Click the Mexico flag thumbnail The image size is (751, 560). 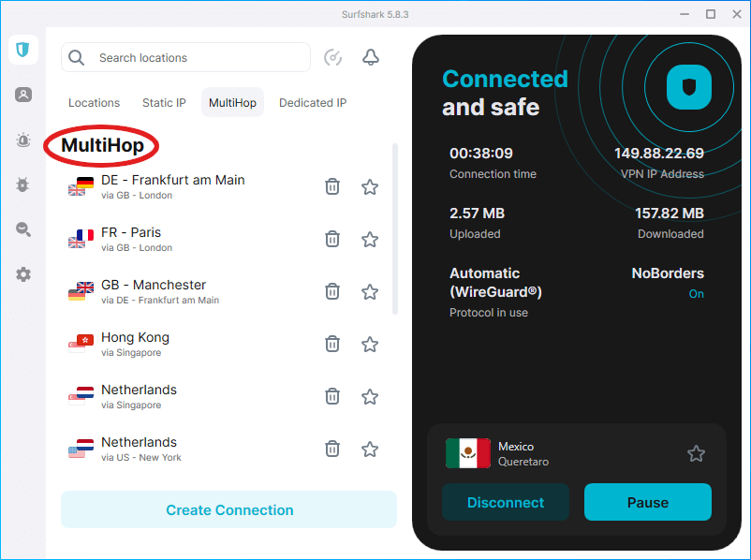coord(468,453)
